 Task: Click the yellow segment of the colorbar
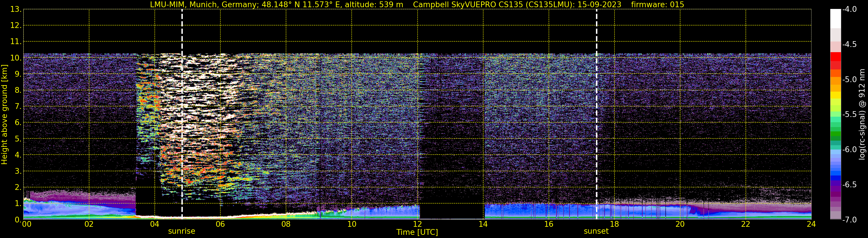[836, 95]
